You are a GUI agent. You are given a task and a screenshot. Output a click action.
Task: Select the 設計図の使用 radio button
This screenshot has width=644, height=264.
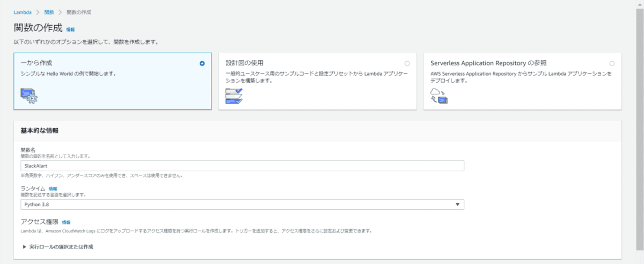(x=407, y=63)
